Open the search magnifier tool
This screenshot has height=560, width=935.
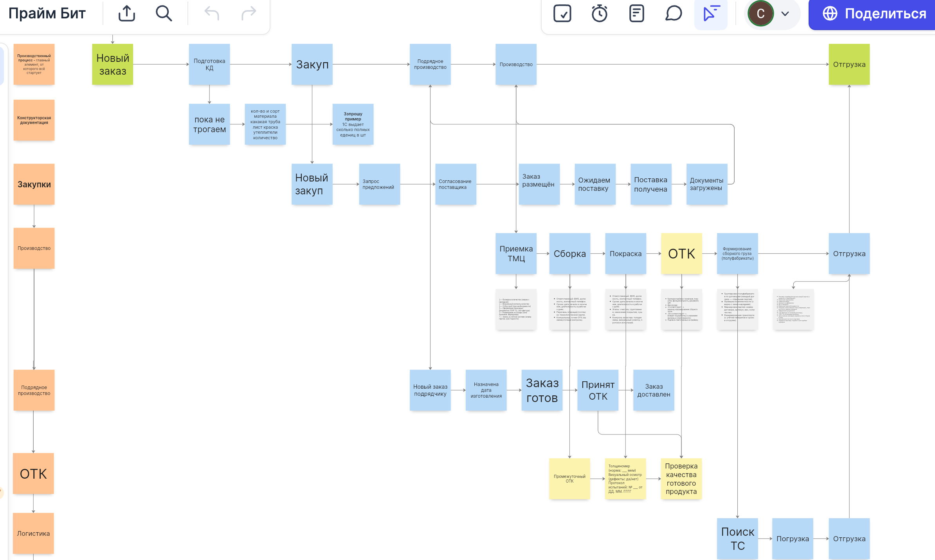(164, 14)
